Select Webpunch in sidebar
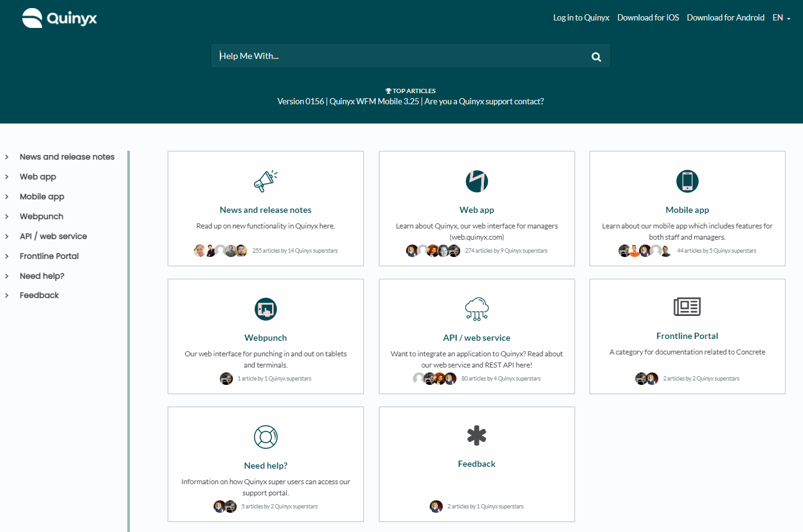Viewport: 803px width, 532px height. point(42,217)
